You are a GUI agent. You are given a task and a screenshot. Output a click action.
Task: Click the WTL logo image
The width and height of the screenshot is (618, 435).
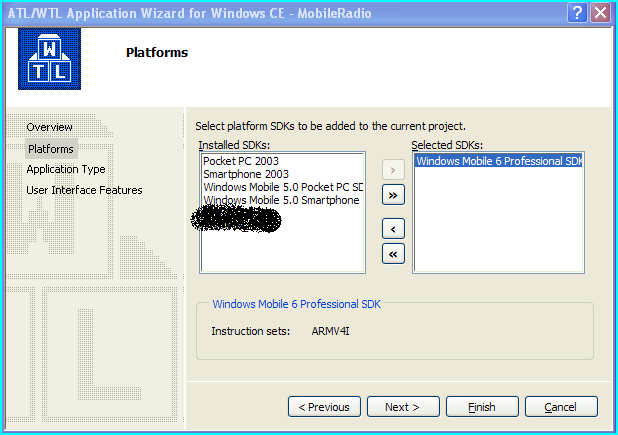click(49, 59)
